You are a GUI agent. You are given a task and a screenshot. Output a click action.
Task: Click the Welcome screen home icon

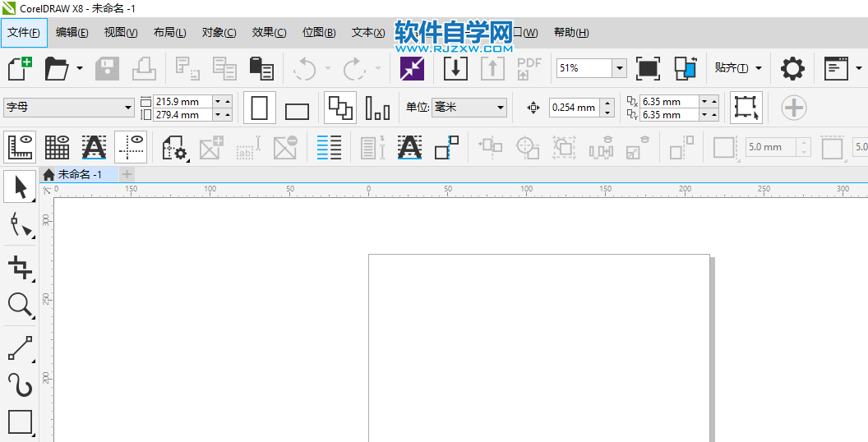tap(48, 175)
